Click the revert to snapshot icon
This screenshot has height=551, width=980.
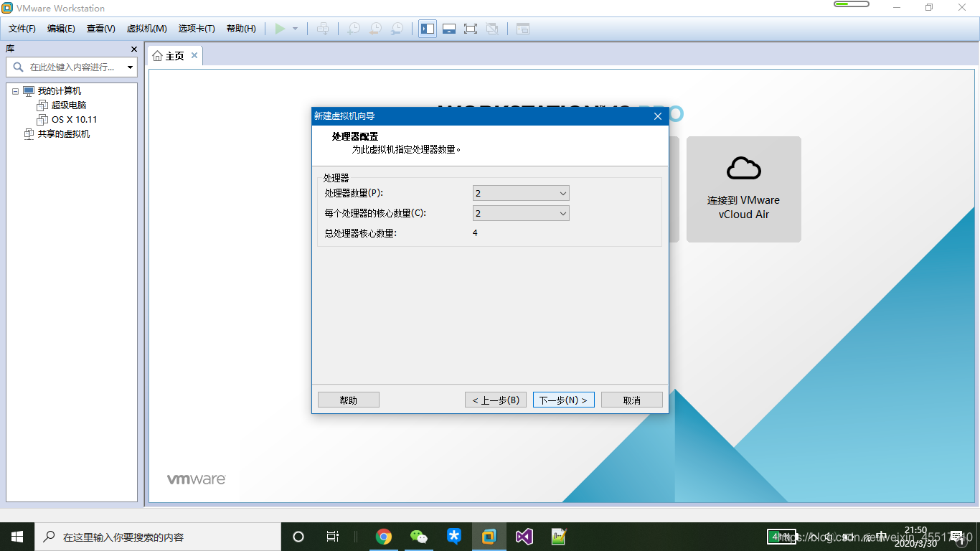pyautogui.click(x=375, y=29)
